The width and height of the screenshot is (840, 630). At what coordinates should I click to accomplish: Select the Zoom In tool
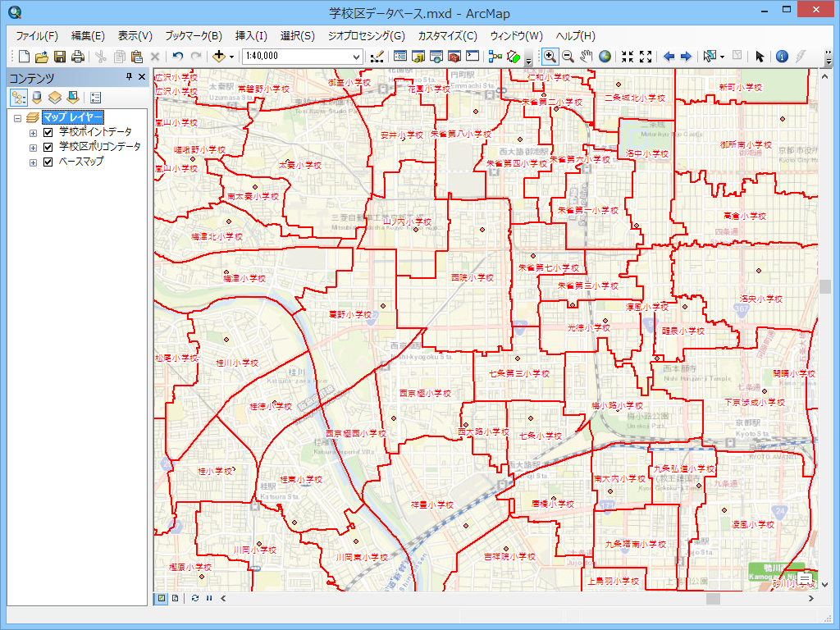[550, 57]
